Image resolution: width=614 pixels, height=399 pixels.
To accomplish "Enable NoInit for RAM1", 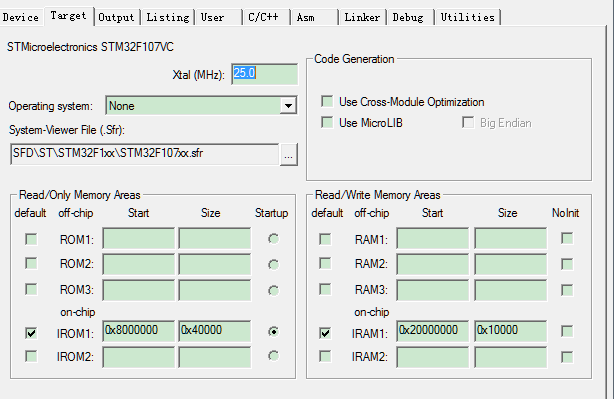I will (567, 238).
